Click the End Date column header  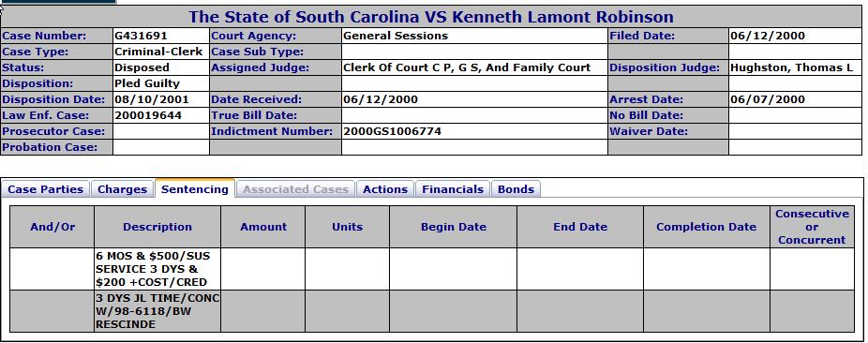click(579, 227)
